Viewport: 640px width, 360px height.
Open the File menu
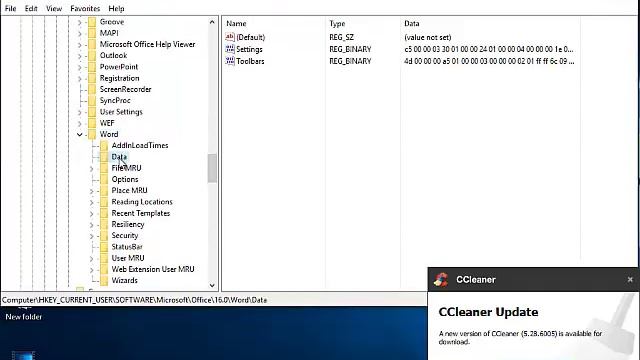(x=10, y=8)
